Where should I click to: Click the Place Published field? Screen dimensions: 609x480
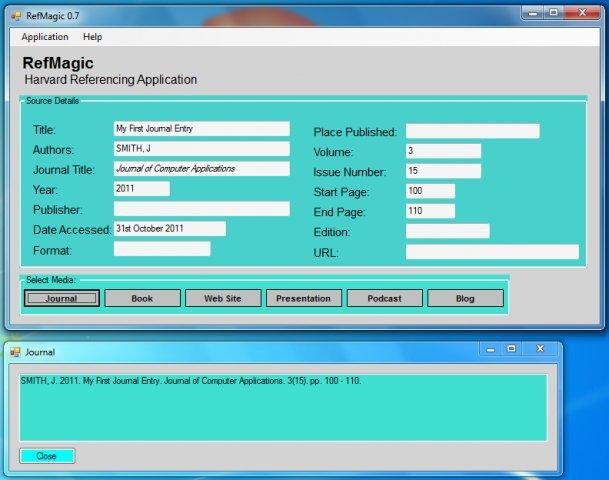tap(473, 131)
